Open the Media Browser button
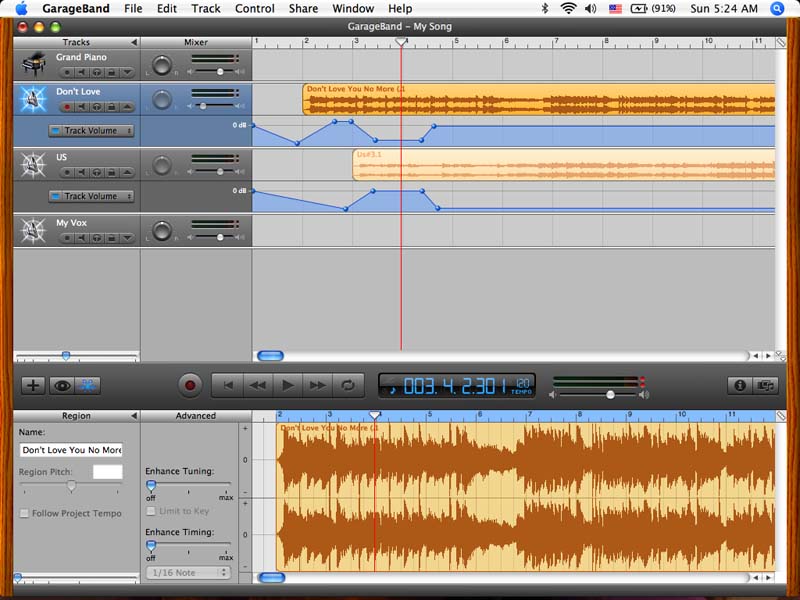 point(766,385)
